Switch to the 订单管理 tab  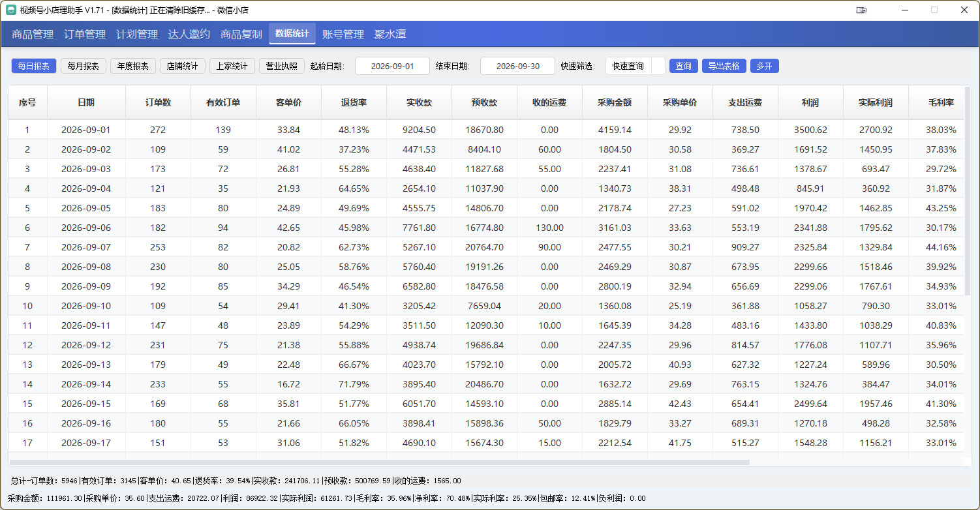click(x=85, y=35)
